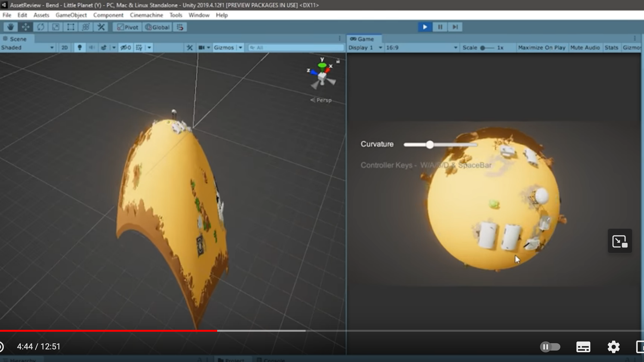
Task: Select the Rect Transform tool
Action: [x=71, y=27]
